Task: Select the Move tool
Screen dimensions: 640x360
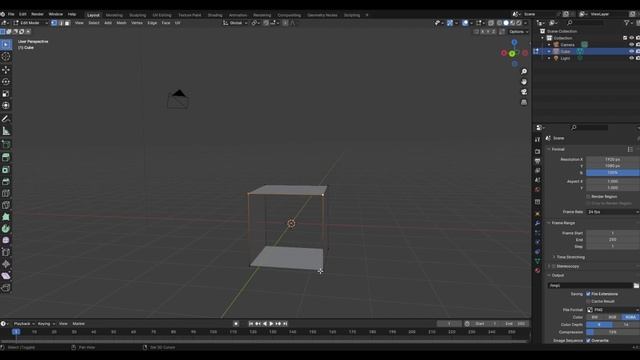Action: coord(6,70)
